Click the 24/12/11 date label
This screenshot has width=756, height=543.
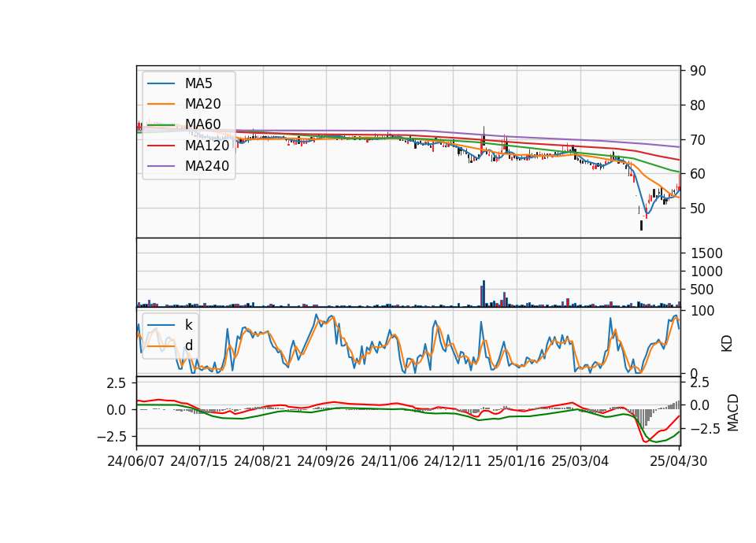click(453, 461)
